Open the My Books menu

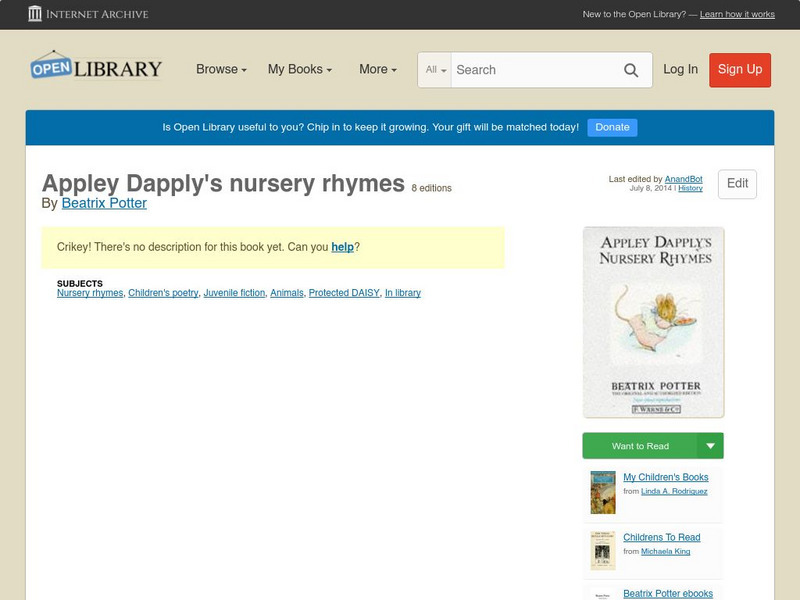pos(297,69)
